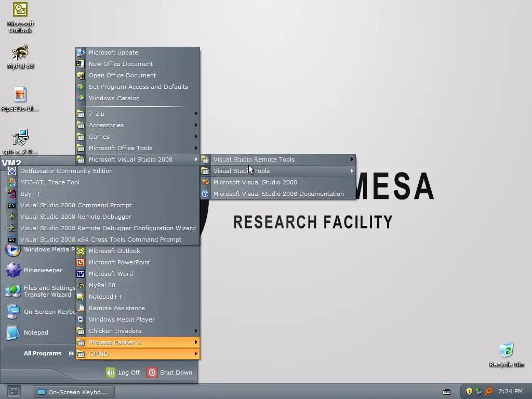Click the Log Off button
Viewport: 532px width, 399px height.
[x=123, y=373]
